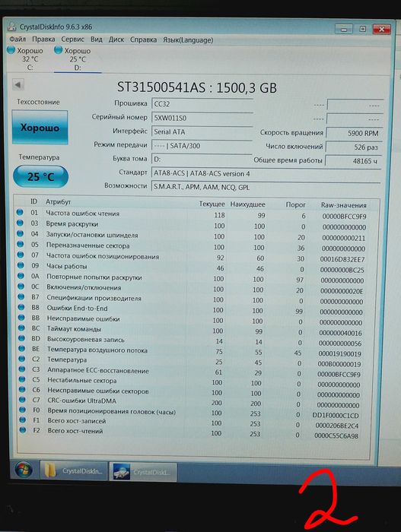Click status icon for attribute C7
The height and width of the screenshot is (532, 401).
tap(23, 399)
